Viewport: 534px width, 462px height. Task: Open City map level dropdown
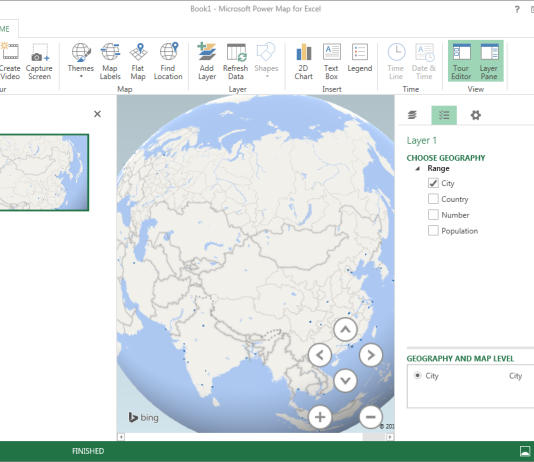click(x=515, y=376)
